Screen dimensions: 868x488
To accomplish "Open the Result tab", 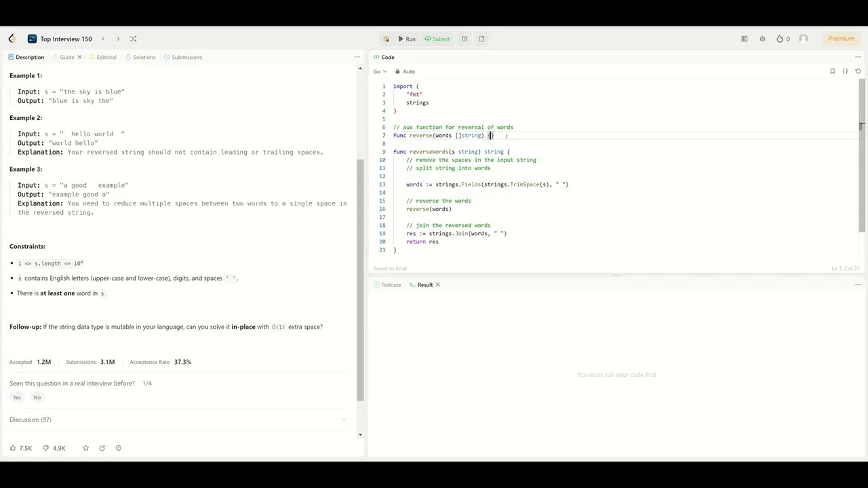I will point(421,285).
